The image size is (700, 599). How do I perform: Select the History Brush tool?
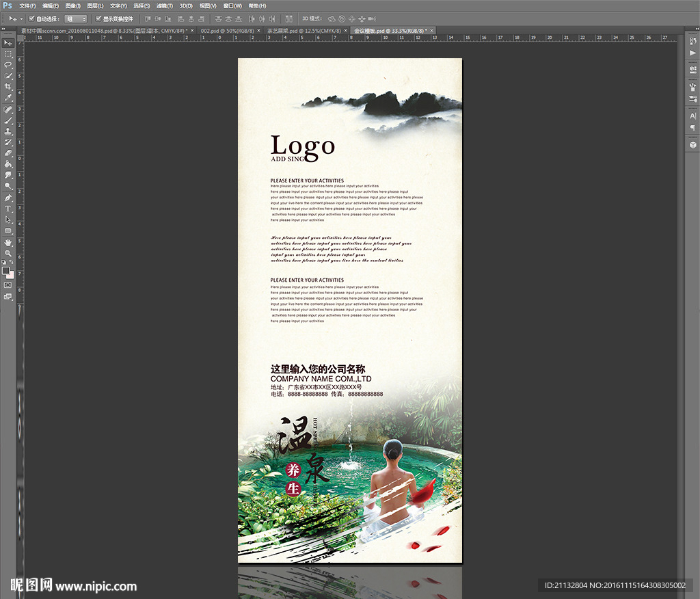pos(8,142)
